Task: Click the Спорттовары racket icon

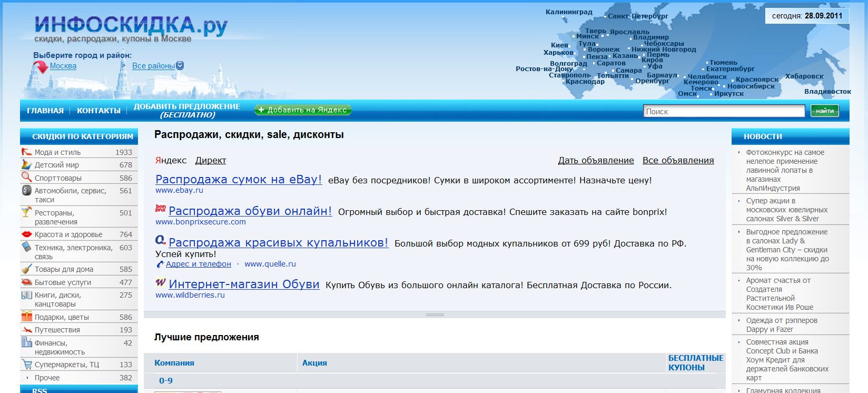Action: tap(26, 178)
